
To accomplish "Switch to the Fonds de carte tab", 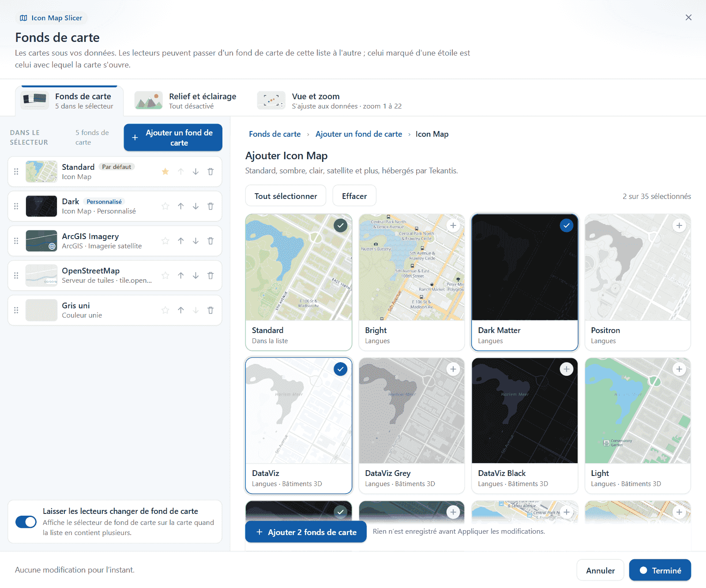I will point(69,101).
